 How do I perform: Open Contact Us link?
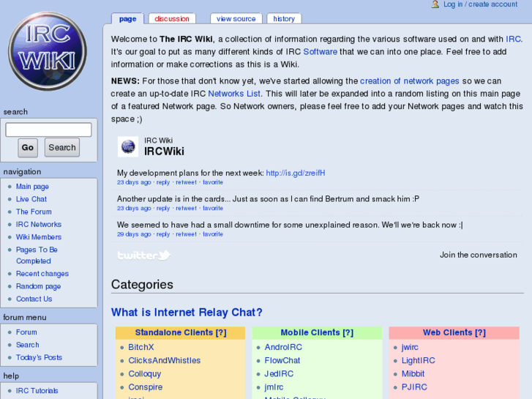coord(34,299)
